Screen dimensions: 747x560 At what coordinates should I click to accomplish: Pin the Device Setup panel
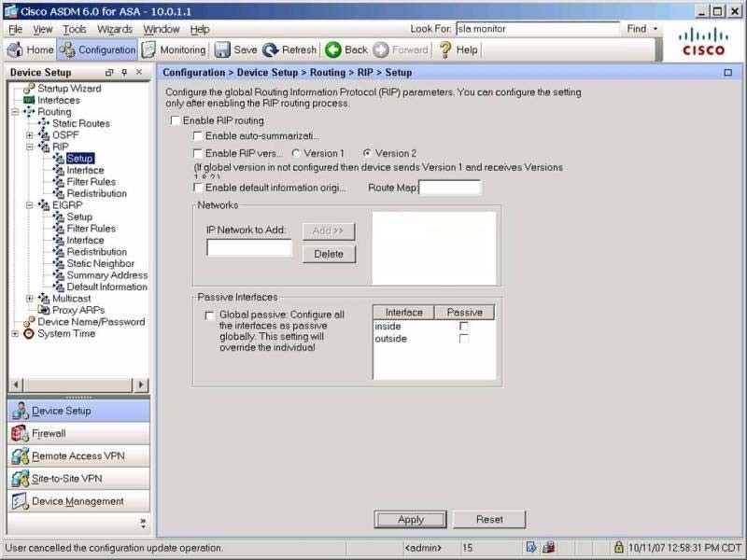point(124,73)
